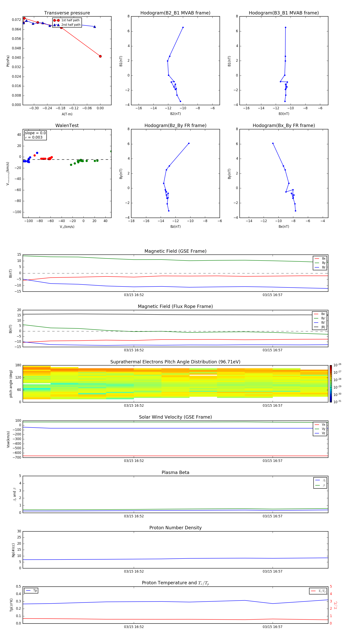Viewport: 351px width, 644px height.
Task: Click the 'Hodogram(B3_B1 MVAB frame)' title
Action: click(x=284, y=13)
